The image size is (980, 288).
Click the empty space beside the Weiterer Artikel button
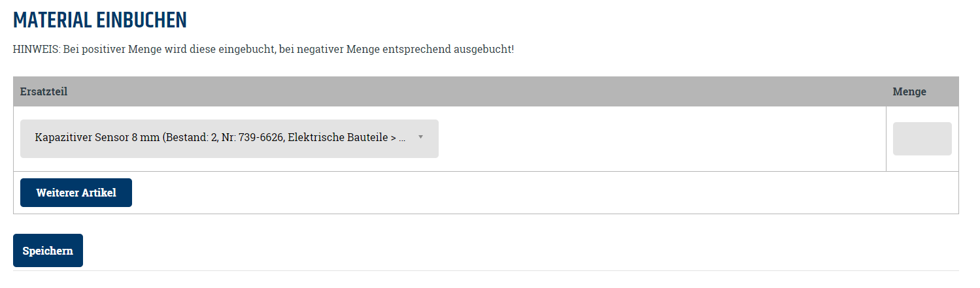click(543, 193)
